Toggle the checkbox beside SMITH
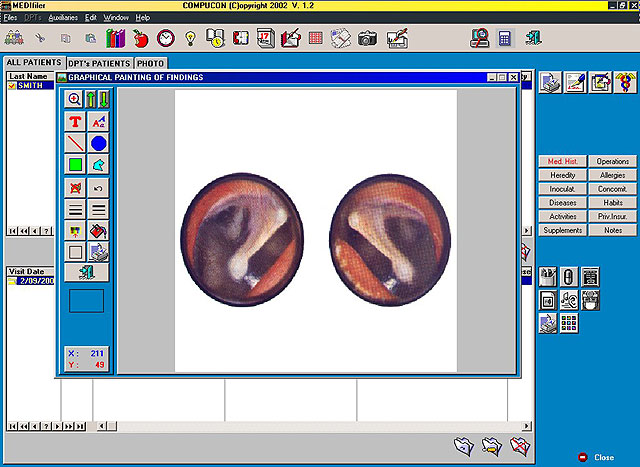This screenshot has width=640, height=467. (x=11, y=86)
